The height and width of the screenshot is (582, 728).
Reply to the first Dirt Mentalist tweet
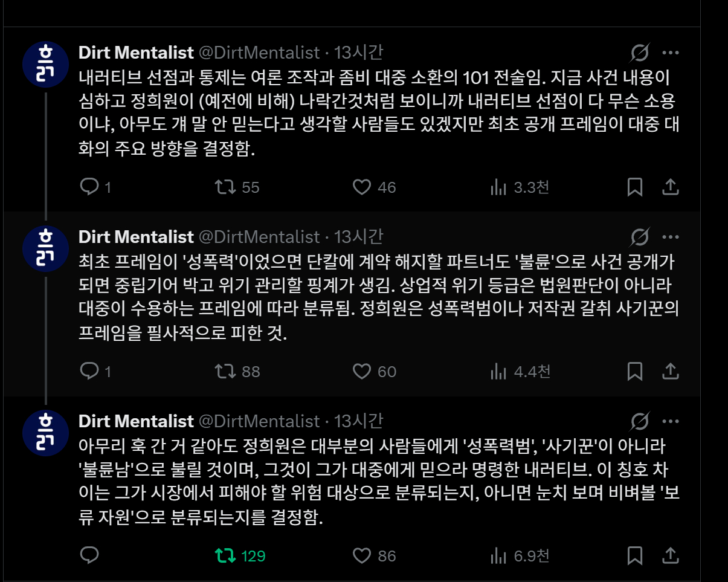[89, 187]
